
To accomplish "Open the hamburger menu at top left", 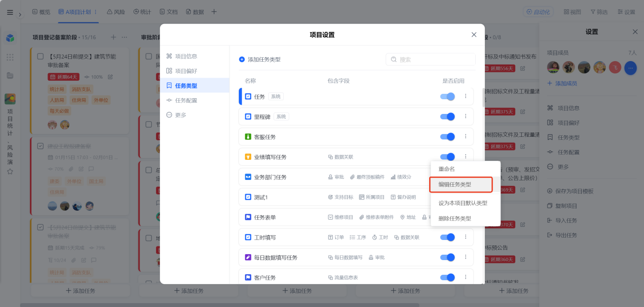I will [10, 12].
